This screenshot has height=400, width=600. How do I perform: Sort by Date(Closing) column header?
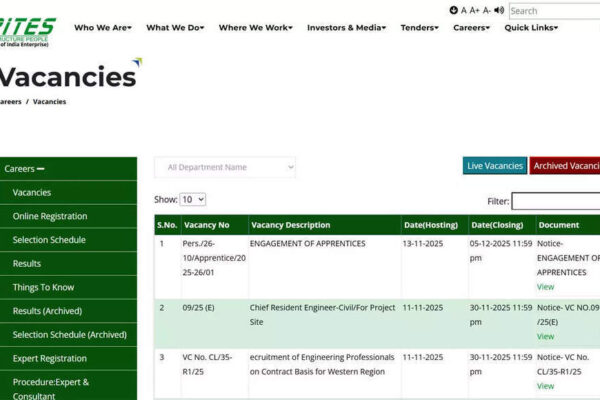click(502, 225)
